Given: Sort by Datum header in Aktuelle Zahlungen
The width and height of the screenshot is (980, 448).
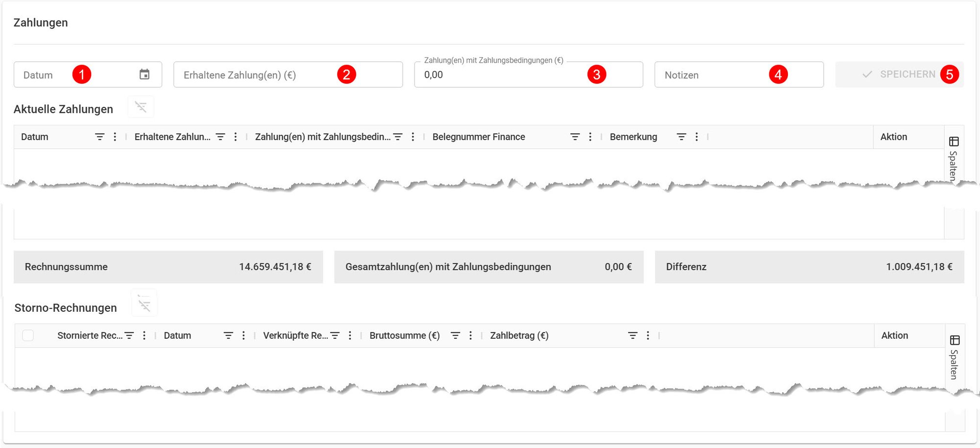Looking at the screenshot, I should 35,137.
